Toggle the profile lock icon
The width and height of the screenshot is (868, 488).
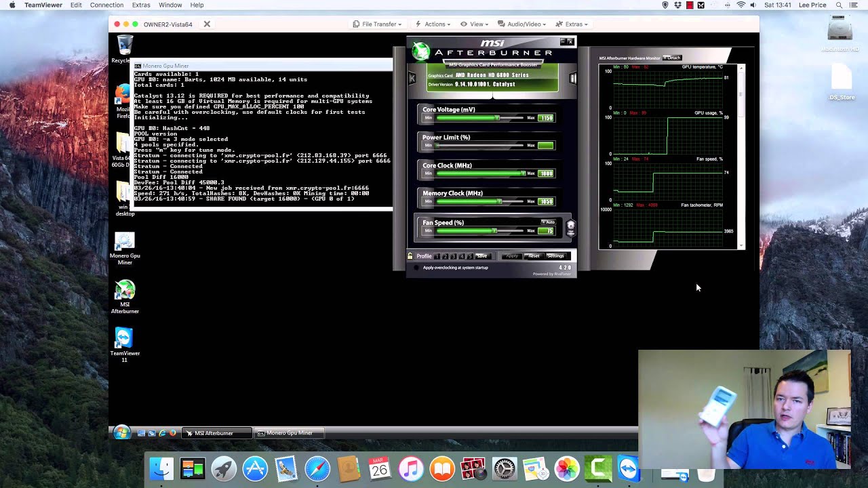(x=410, y=256)
